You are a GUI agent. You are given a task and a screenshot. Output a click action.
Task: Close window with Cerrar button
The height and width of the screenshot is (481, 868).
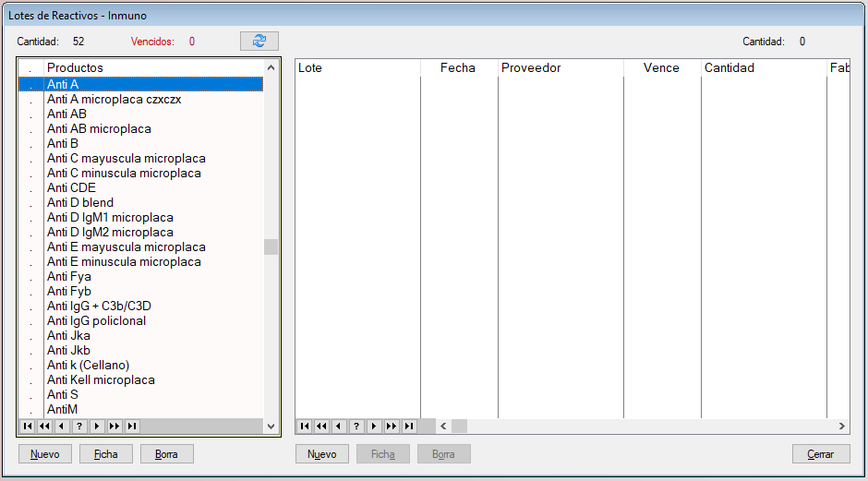(820, 454)
